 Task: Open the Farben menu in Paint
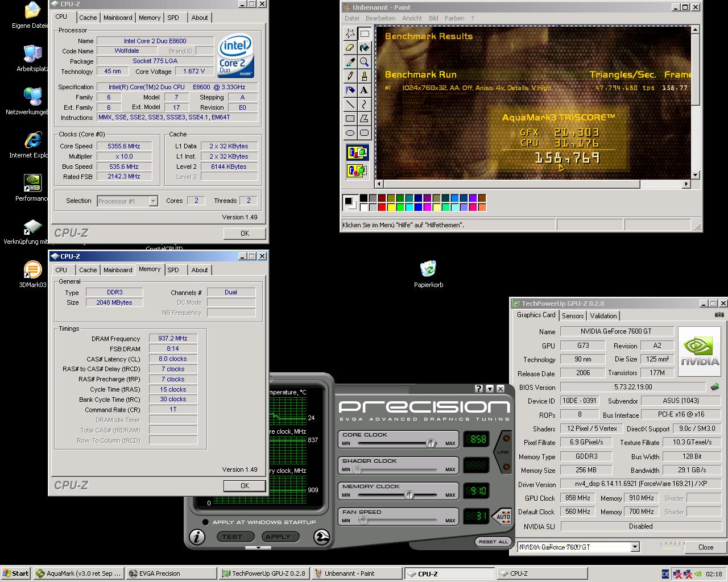pos(454,18)
